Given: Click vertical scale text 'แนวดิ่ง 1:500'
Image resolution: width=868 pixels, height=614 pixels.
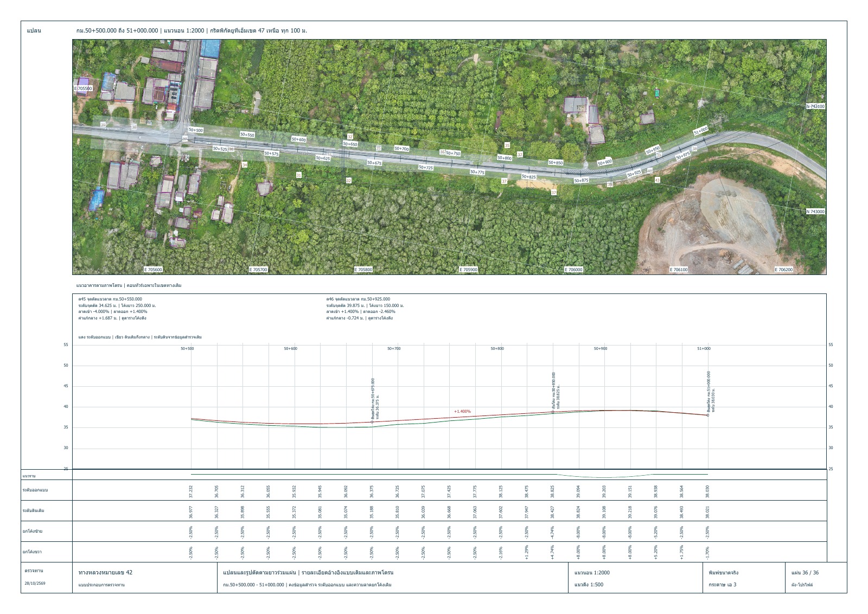Looking at the screenshot, I should coord(589,585).
